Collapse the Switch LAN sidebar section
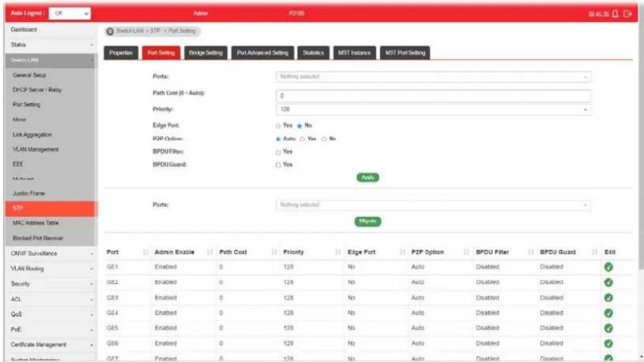 click(x=51, y=60)
